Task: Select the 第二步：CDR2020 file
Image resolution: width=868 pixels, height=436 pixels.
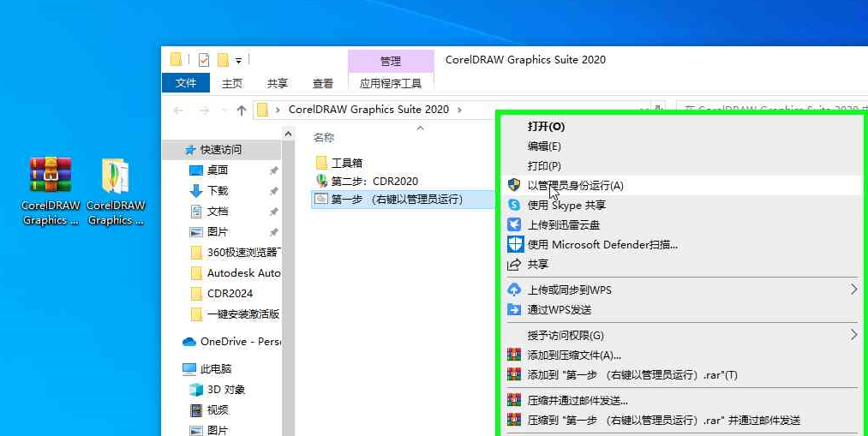Action: 367,181
